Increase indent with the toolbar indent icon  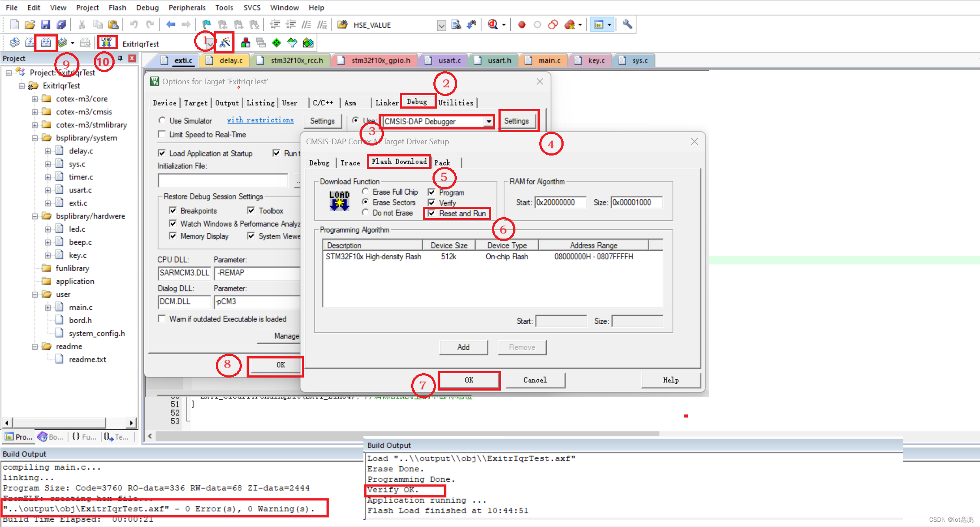point(275,25)
